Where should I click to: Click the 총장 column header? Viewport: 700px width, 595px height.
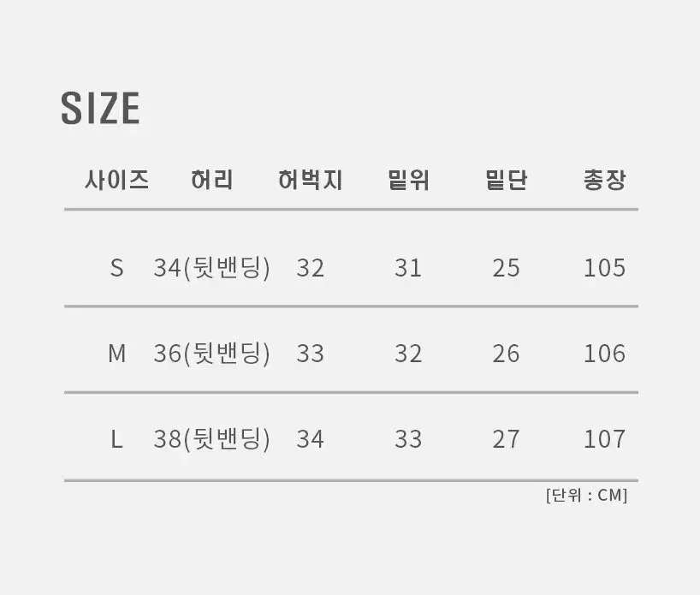point(604,180)
